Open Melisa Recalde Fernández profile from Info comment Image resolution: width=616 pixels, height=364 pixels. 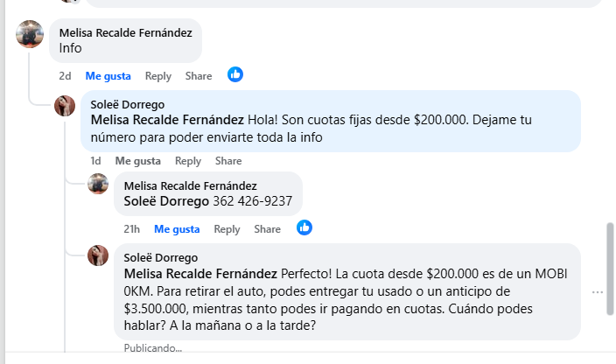(125, 32)
